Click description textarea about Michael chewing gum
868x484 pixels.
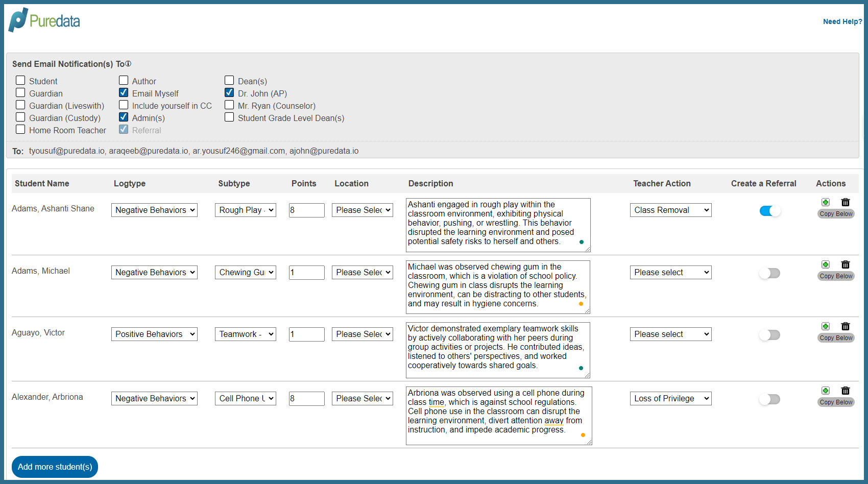coord(498,287)
